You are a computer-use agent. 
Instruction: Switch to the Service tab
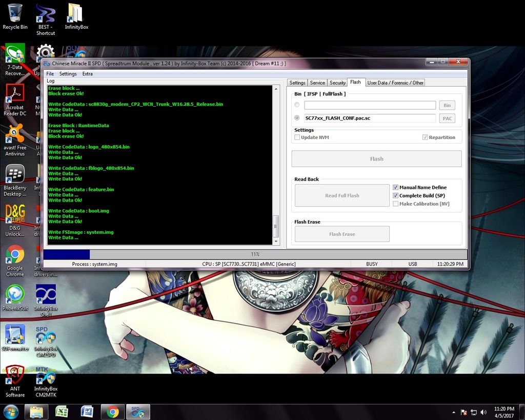pos(317,83)
